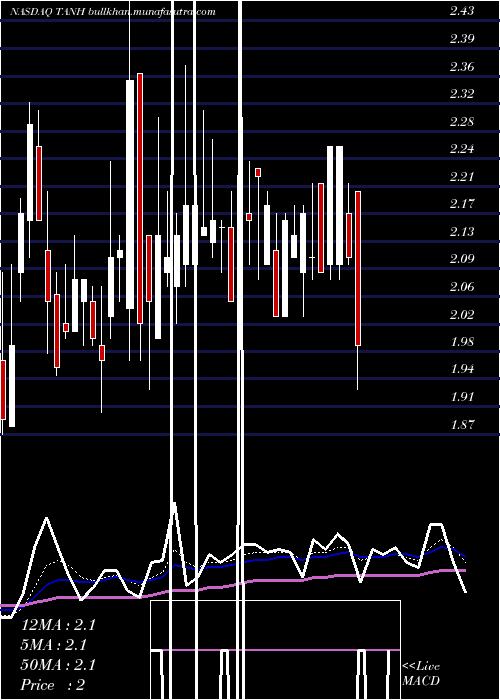Click the 2.24 price axis label
Image resolution: width=500 pixels, height=700 pixels.
[x=462, y=149]
